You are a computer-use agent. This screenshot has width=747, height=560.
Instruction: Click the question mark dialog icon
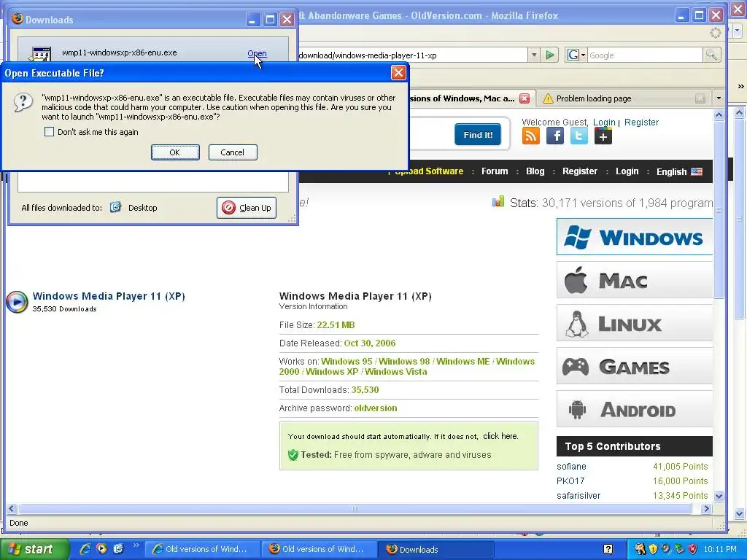(23, 102)
